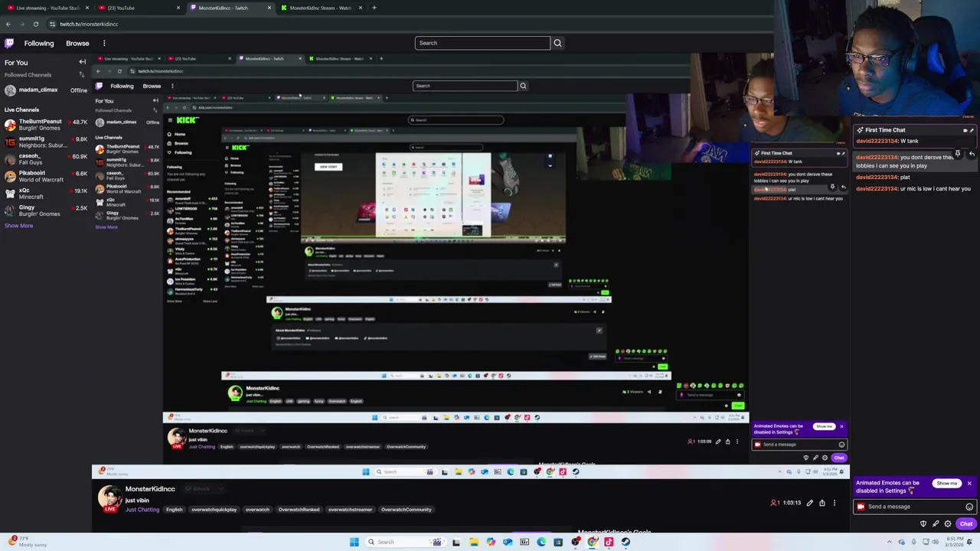Viewport: 980px width, 551px height.
Task: Click the MonsterKidIncc LIVE avatar
Action: coord(110,498)
